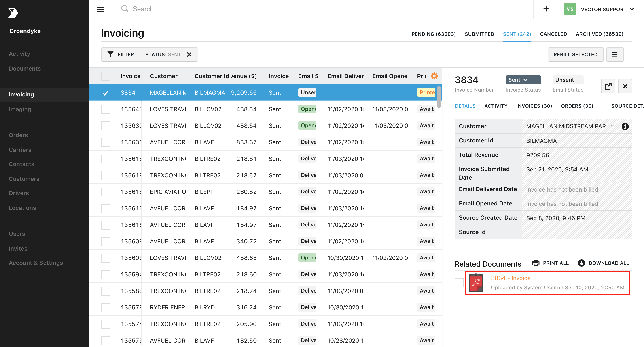Open Imaging in the sidebar
The image size is (644, 347).
pos(20,109)
